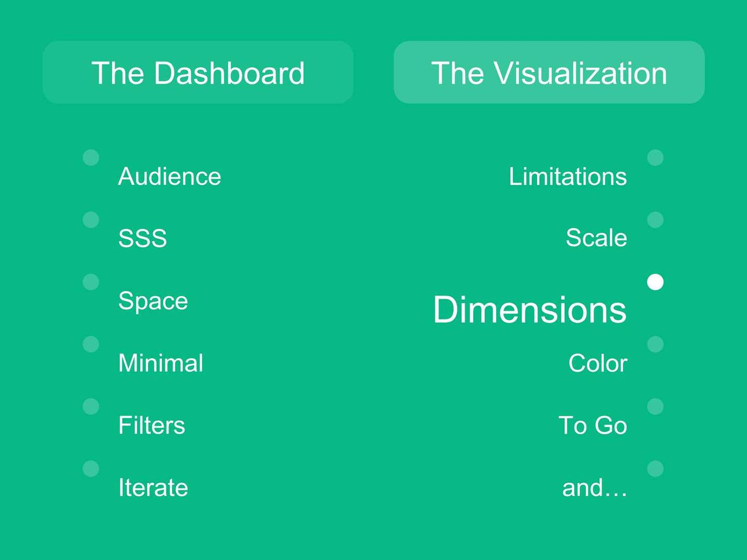Click the dot beside Minimal
Image resolution: width=747 pixels, height=560 pixels.
pos(91,344)
